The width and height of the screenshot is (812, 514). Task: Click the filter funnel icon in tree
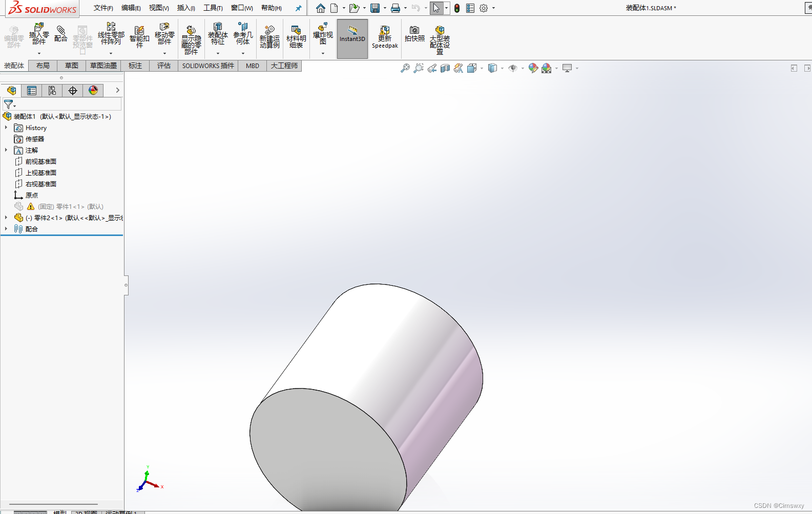point(9,104)
